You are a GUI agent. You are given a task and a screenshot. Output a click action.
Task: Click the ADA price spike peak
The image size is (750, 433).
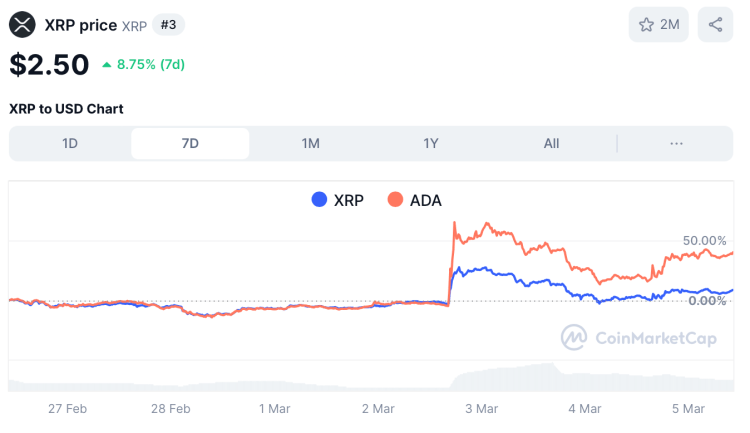tap(488, 224)
